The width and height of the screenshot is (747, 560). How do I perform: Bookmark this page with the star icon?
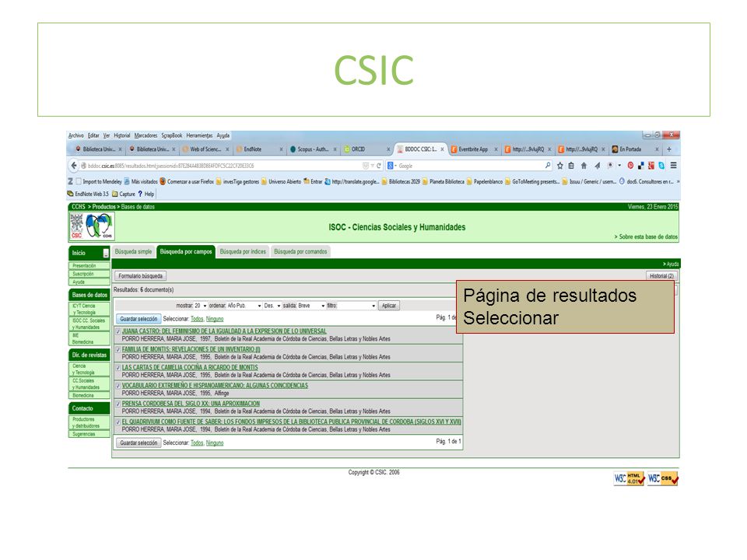click(x=559, y=166)
